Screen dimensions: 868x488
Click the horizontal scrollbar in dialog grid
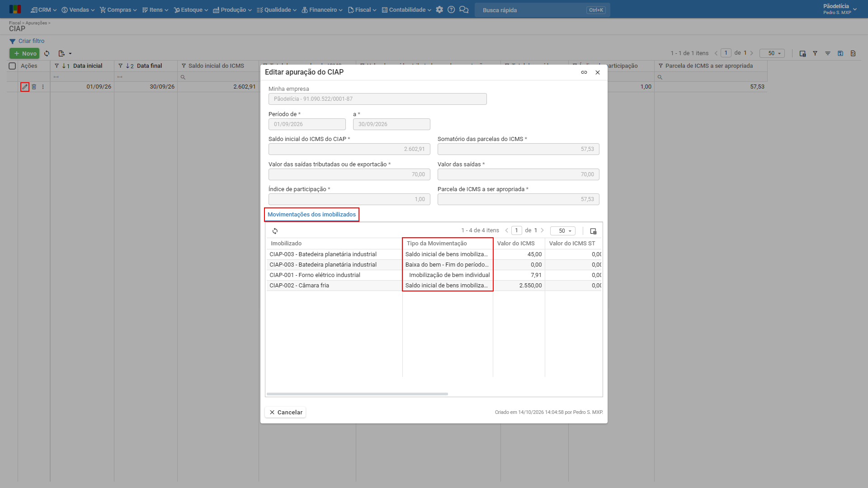tap(357, 394)
